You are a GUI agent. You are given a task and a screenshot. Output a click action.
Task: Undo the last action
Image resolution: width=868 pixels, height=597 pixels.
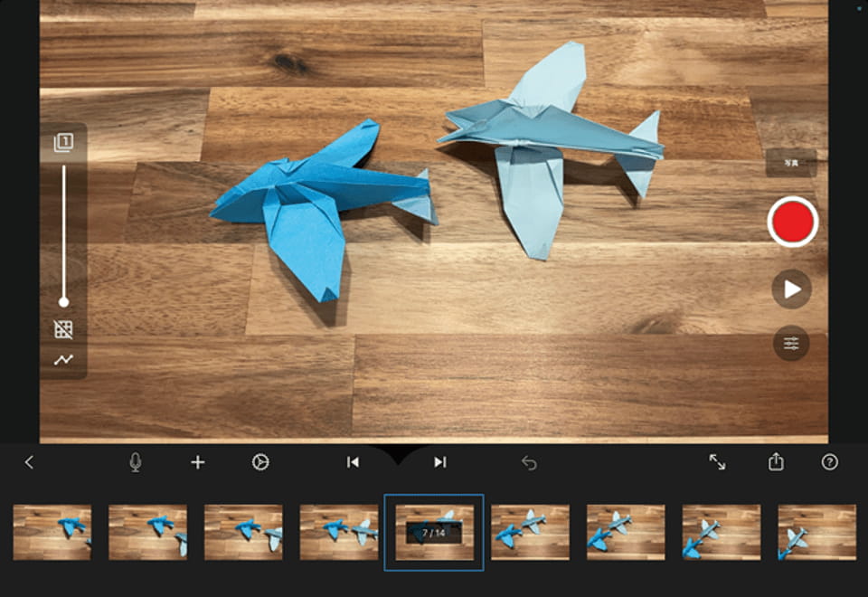(x=529, y=463)
